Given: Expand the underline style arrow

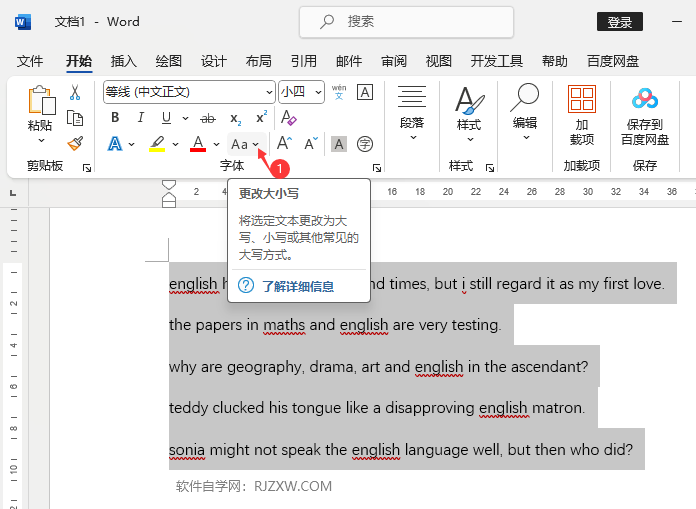Looking at the screenshot, I should (185, 118).
